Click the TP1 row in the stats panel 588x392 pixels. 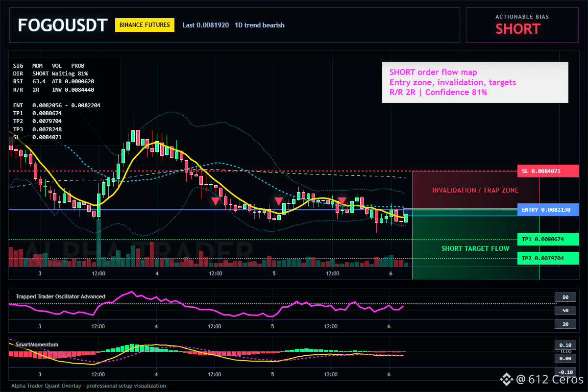[x=38, y=113]
